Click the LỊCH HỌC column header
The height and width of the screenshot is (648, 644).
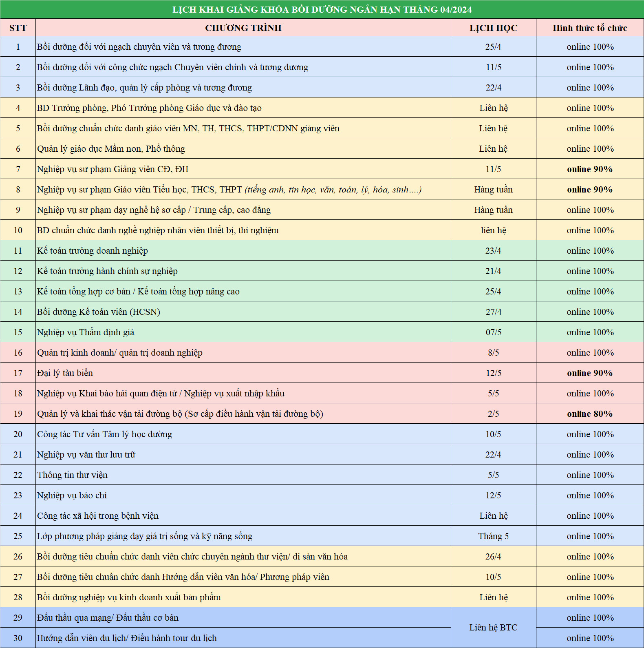tap(493, 28)
